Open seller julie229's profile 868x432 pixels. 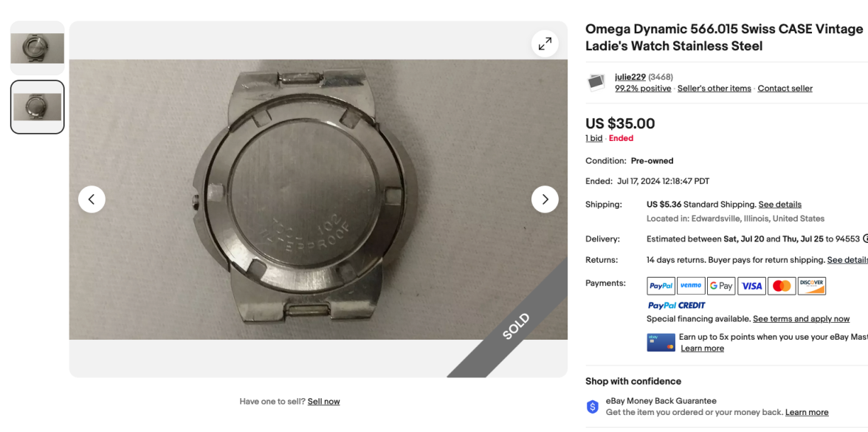click(630, 77)
